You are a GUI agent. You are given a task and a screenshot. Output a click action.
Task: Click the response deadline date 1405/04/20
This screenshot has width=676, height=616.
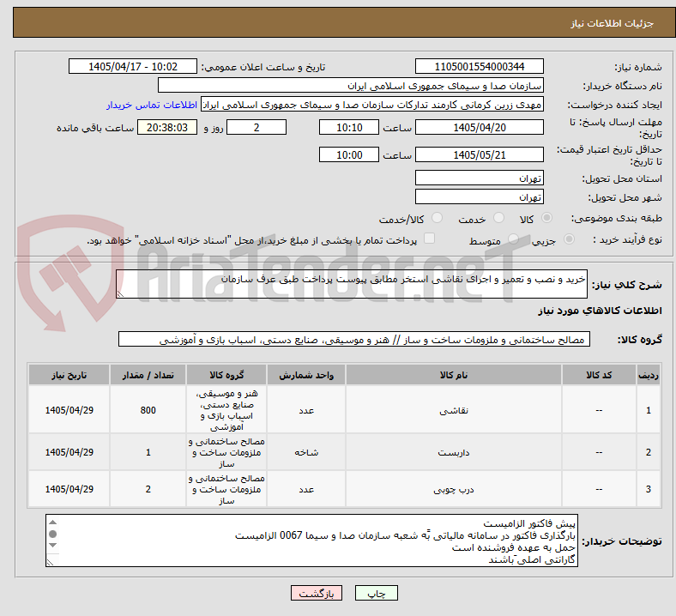pyautogui.click(x=479, y=127)
